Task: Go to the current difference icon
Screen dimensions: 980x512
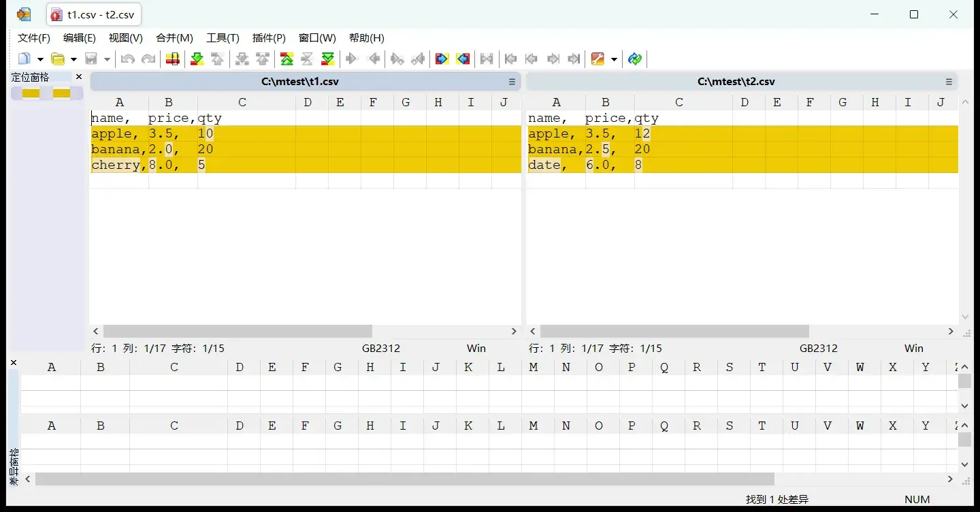Action: coord(308,59)
